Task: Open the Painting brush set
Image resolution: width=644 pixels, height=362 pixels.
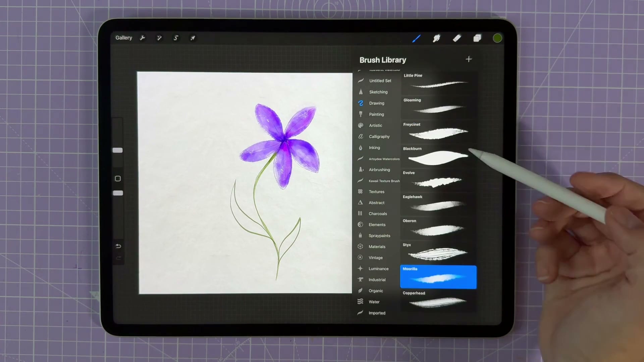Action: 378,114
